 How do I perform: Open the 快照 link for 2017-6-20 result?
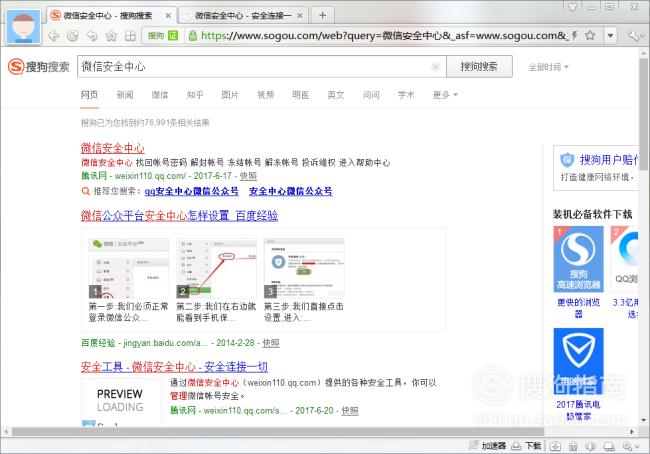(350, 410)
